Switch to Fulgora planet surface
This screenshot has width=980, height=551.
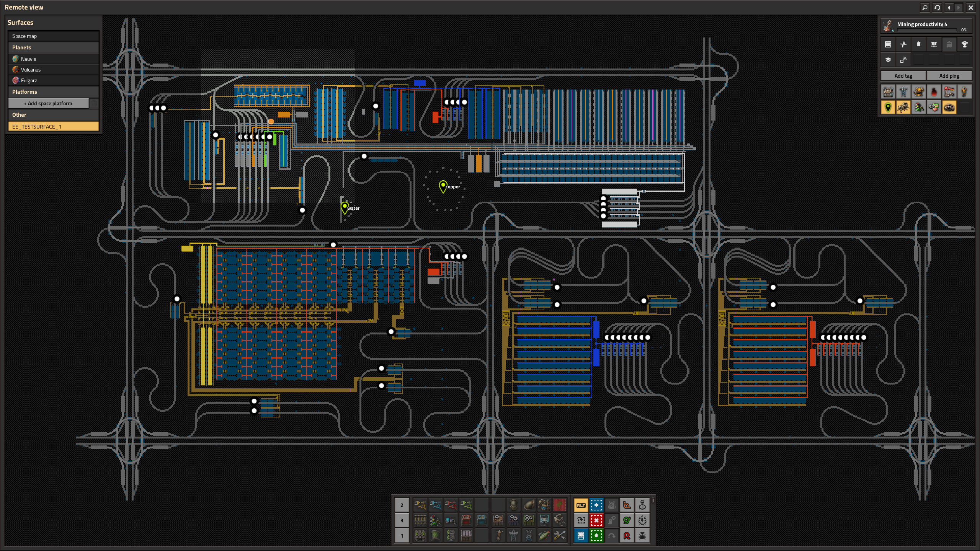[54, 80]
